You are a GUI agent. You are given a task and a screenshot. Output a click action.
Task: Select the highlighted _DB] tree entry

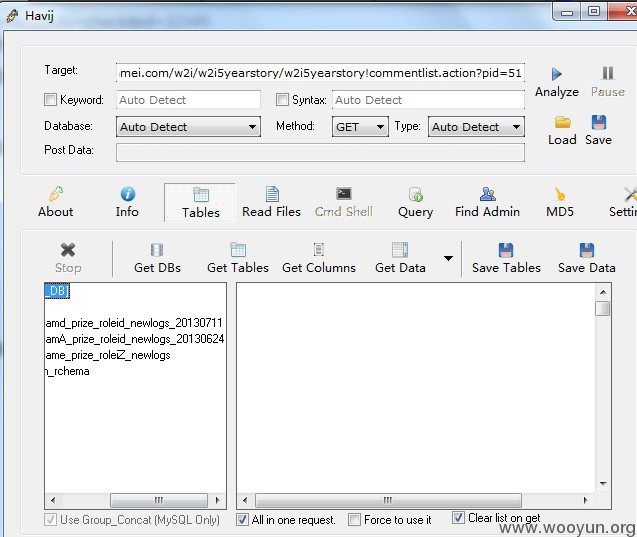tap(57, 290)
